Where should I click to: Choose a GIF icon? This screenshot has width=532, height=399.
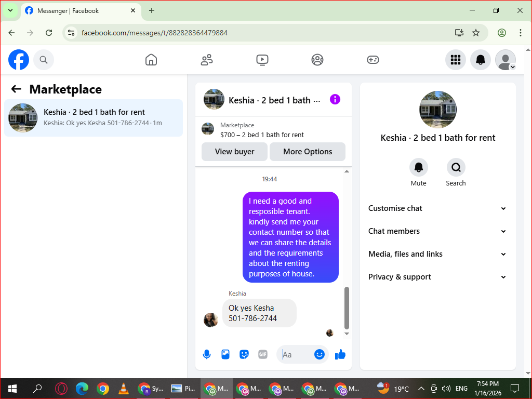[262, 354]
